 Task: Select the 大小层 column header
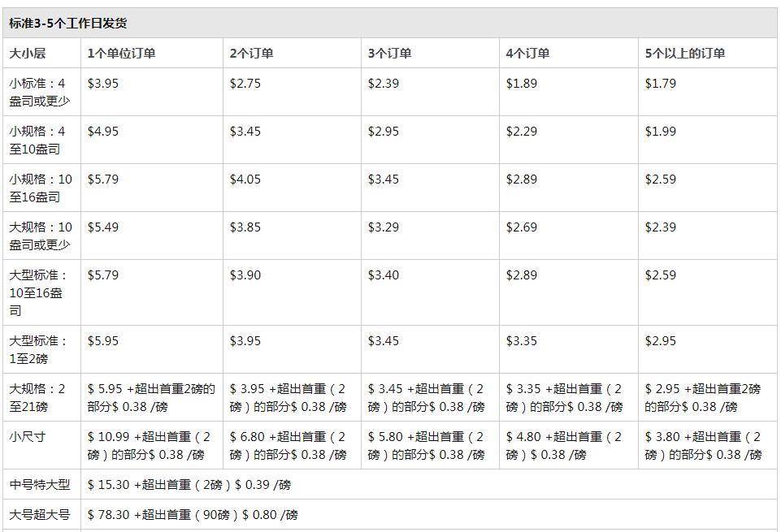(28, 54)
